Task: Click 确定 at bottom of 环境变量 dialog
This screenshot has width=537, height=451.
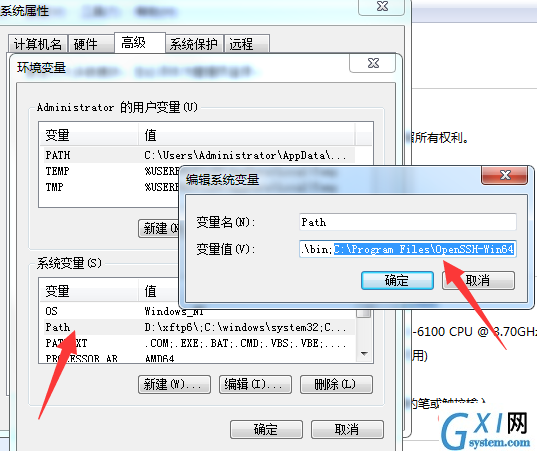Action: [x=266, y=429]
